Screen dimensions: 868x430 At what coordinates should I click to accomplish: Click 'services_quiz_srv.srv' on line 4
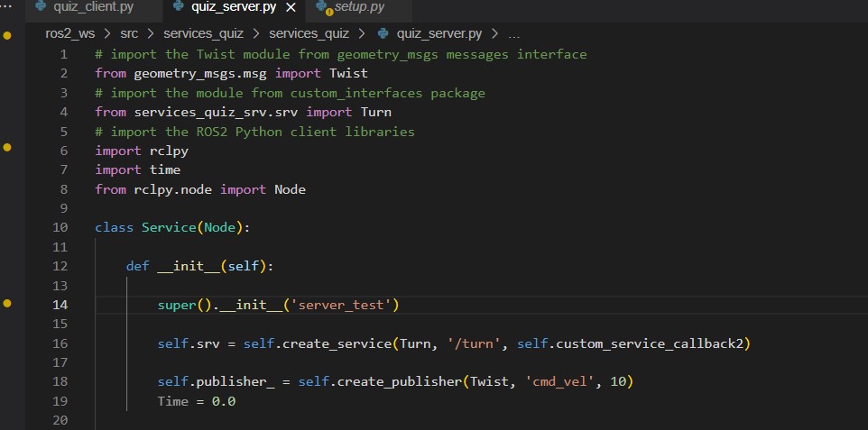tap(216, 112)
